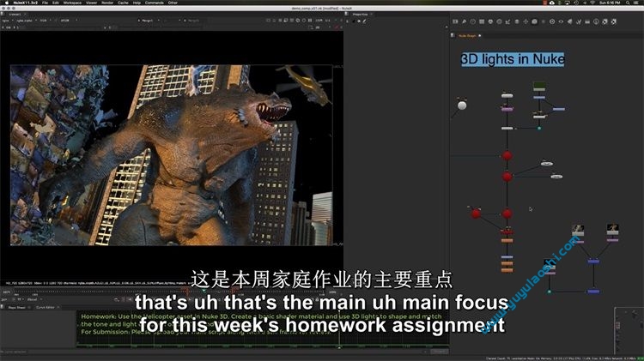Open the Viewer menu
The height and width of the screenshot is (361, 644).
91,3
